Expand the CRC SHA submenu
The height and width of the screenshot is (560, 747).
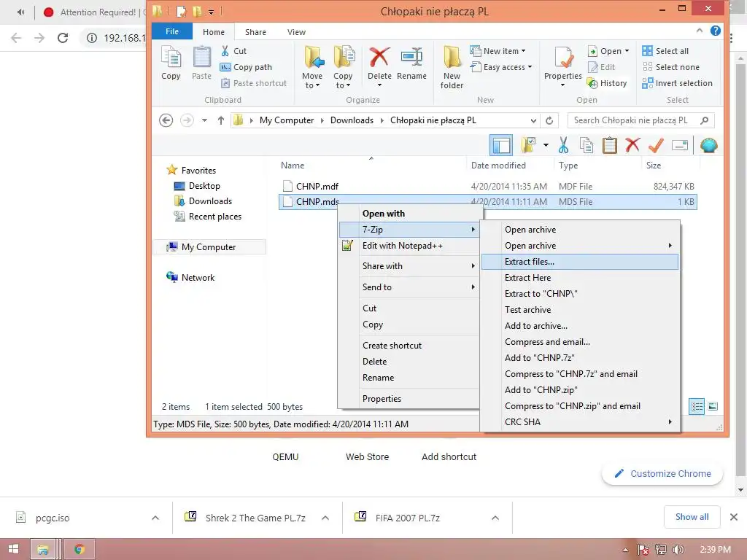pyautogui.click(x=580, y=422)
